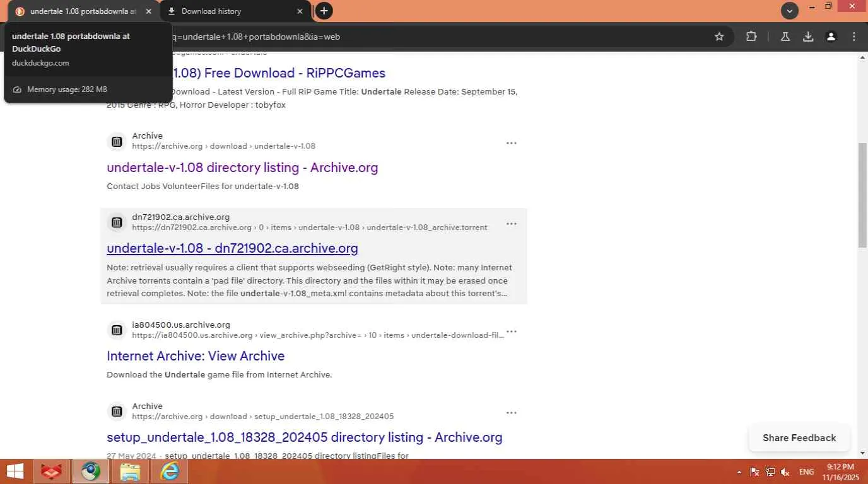Launch Internet Explorer from the taskbar
868x484 pixels.
click(170, 471)
